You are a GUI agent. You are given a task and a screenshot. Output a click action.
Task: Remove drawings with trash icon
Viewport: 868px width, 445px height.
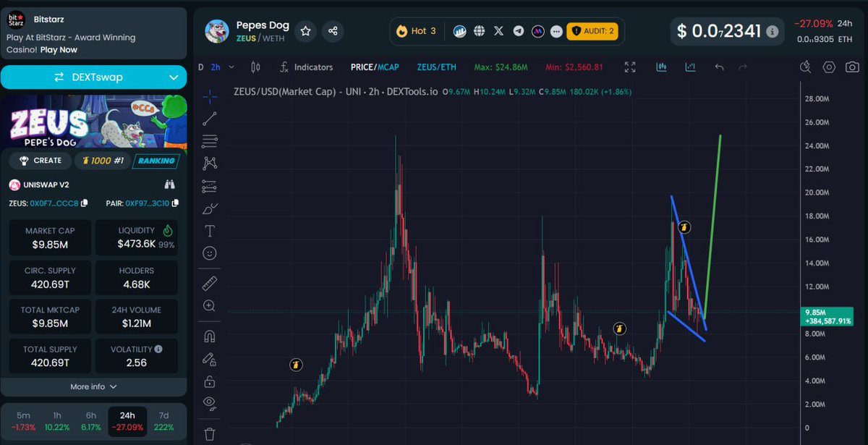(x=210, y=433)
